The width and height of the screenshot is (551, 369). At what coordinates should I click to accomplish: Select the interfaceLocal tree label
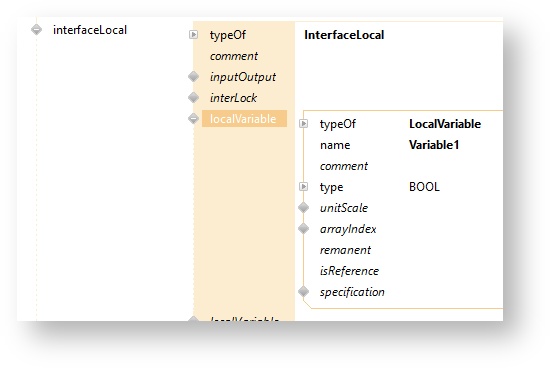click(90, 30)
